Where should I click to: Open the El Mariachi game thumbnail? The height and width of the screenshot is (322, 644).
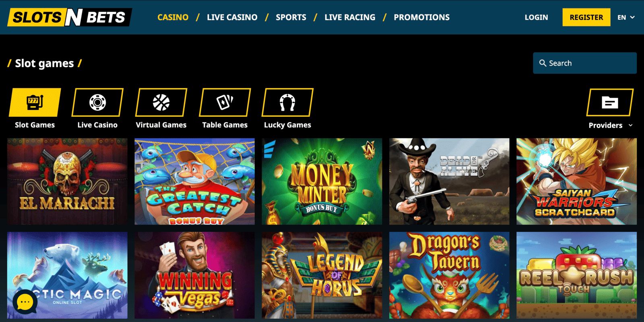point(67,182)
